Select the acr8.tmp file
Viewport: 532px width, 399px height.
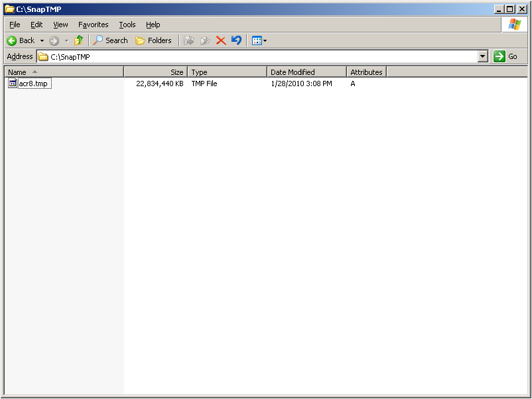[33, 84]
